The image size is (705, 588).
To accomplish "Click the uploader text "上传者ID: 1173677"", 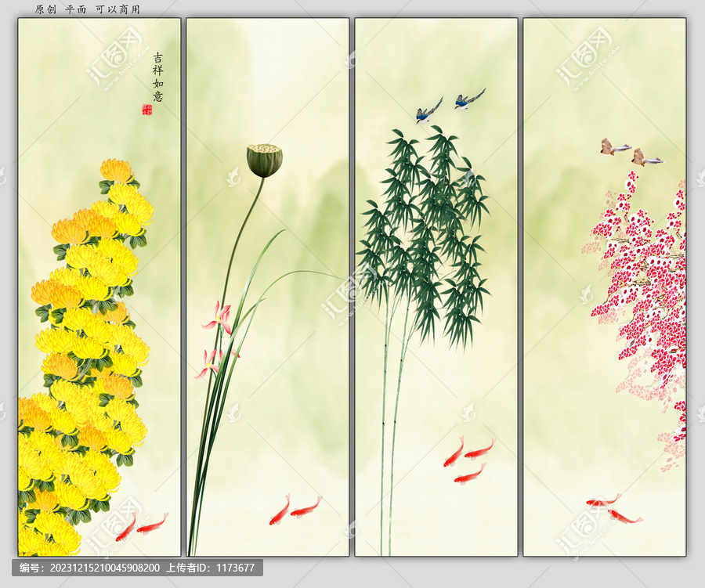I will 211,568.
